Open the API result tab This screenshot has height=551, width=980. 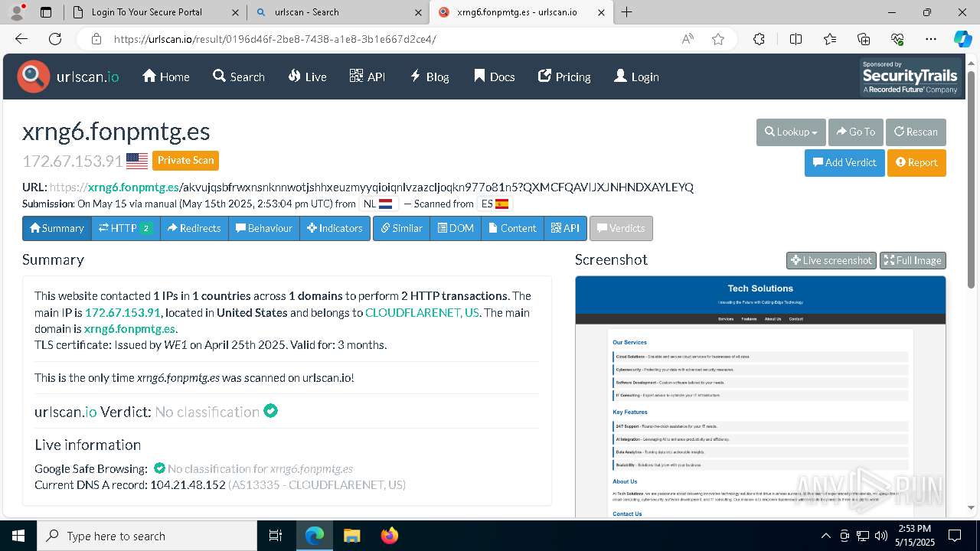click(x=565, y=228)
